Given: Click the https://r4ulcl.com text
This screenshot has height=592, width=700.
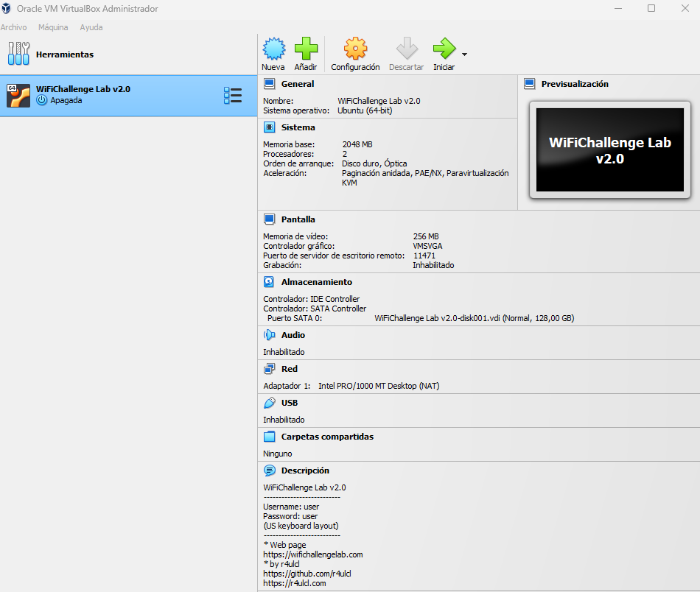Looking at the screenshot, I should [x=295, y=583].
